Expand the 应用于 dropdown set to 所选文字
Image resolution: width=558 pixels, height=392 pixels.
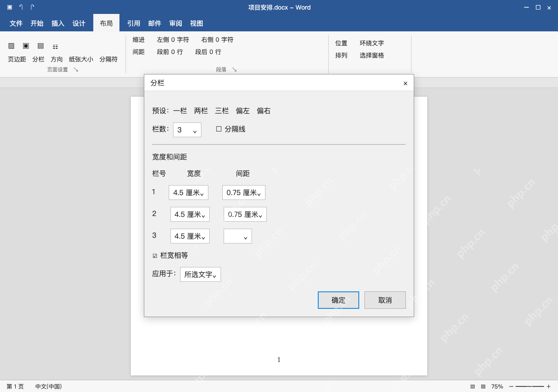201,274
